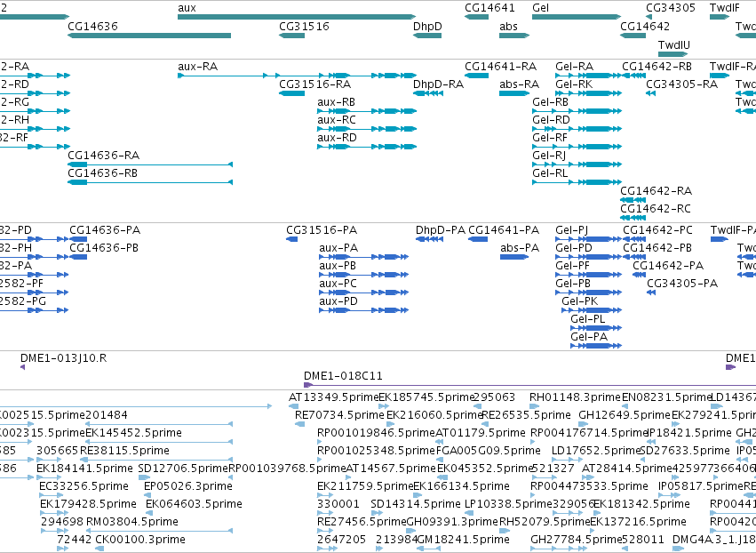Select transcript CG14636-RA
Image resolution: width=756 pixels, height=553 pixels.
pos(104,156)
